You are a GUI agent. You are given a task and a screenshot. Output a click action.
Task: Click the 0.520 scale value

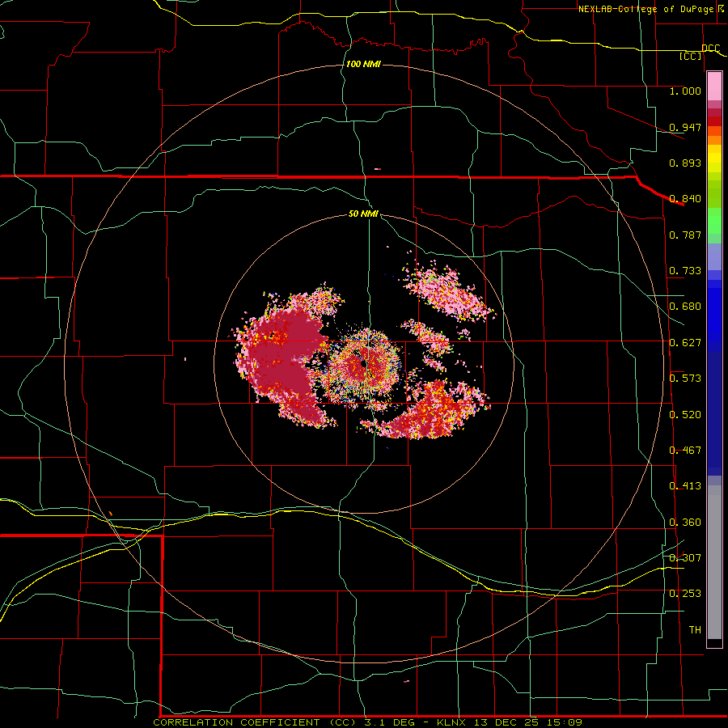685,415
